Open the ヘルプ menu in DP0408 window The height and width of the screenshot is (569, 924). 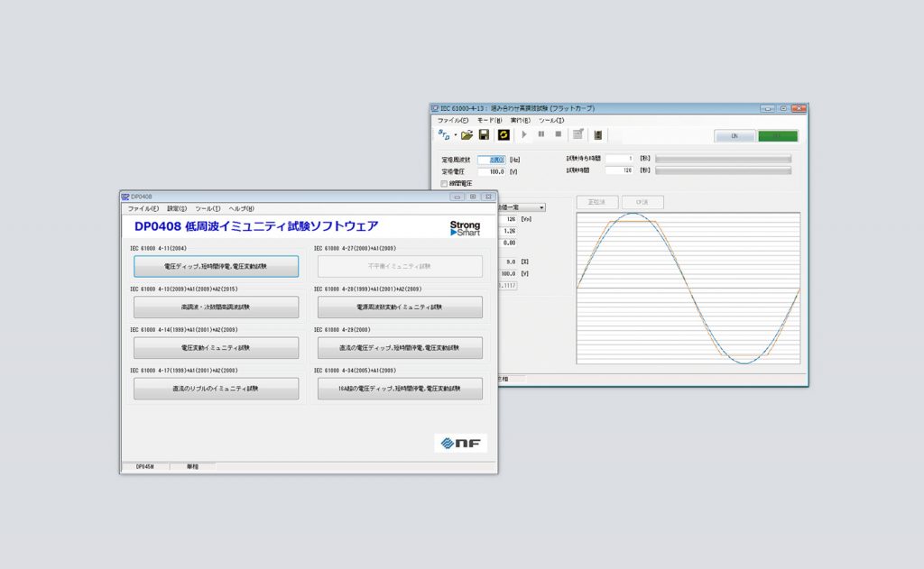(241, 208)
